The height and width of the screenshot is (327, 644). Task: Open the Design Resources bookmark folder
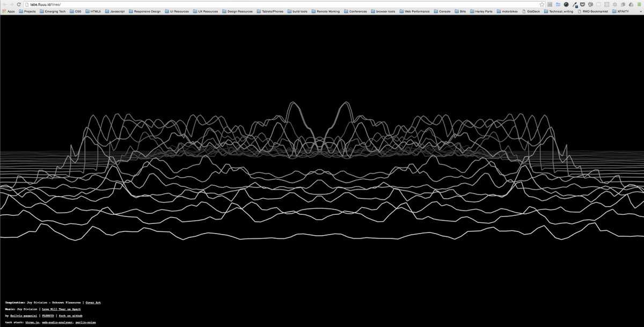pyautogui.click(x=237, y=11)
